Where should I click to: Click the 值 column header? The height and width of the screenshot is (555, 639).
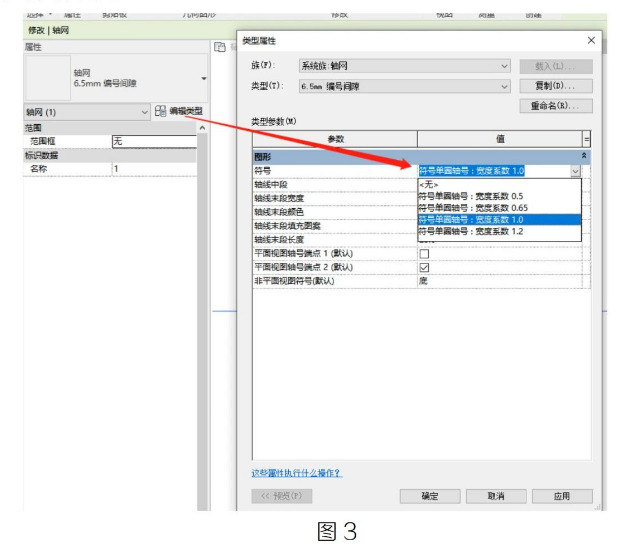click(500, 139)
